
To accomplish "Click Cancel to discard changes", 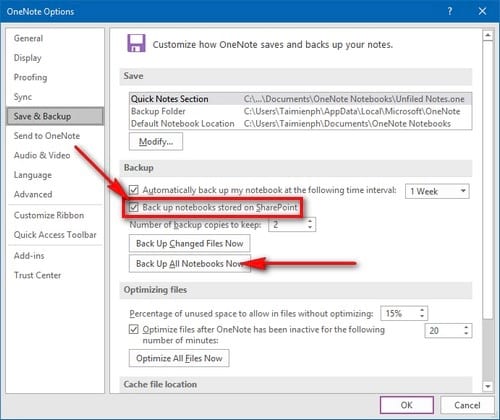I will click(x=467, y=405).
